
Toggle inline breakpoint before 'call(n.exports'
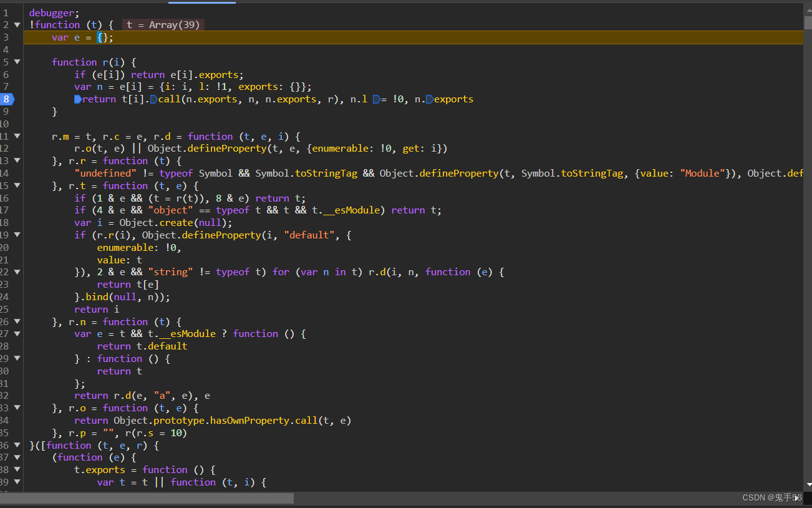(153, 99)
